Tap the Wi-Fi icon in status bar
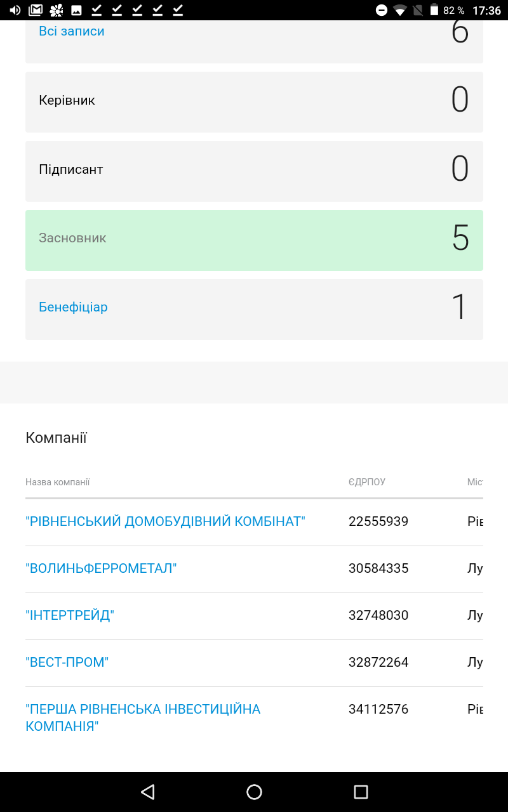 (399, 10)
